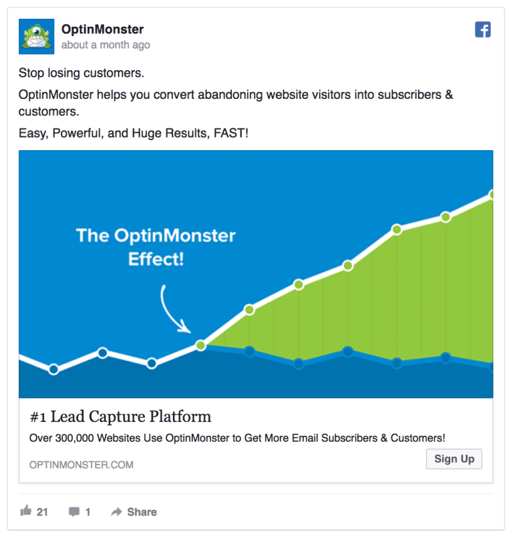
Task: Click the 1 comment count
Action: pyautogui.click(x=88, y=512)
